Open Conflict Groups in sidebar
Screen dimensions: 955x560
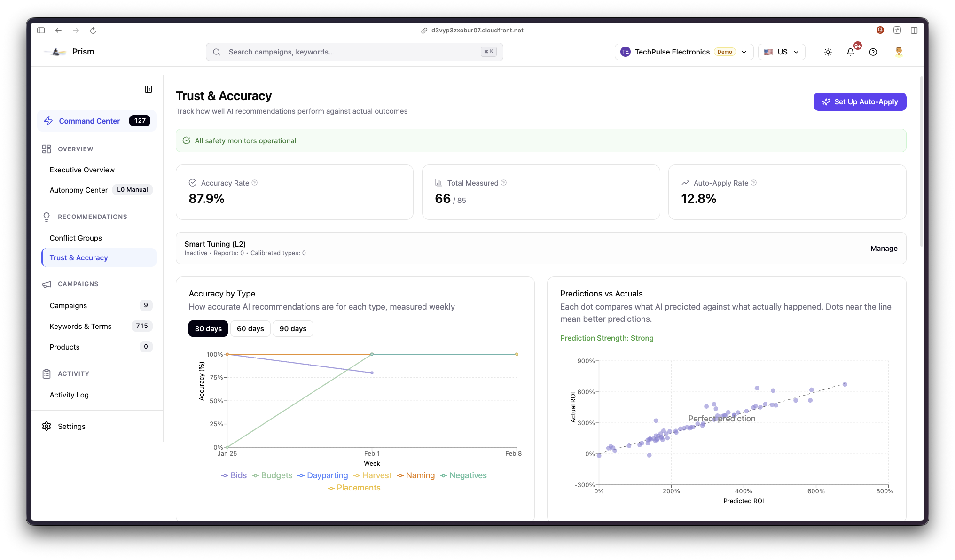[76, 238]
